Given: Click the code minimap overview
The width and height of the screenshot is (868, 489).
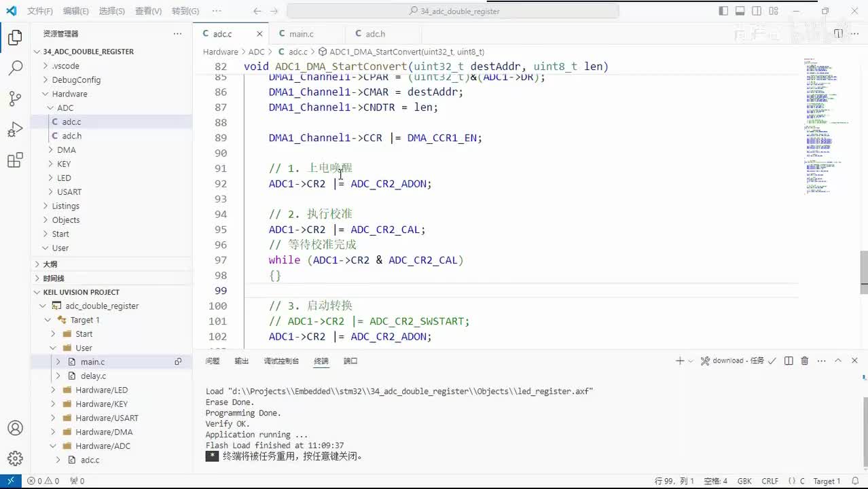Looking at the screenshot, I should tap(827, 128).
